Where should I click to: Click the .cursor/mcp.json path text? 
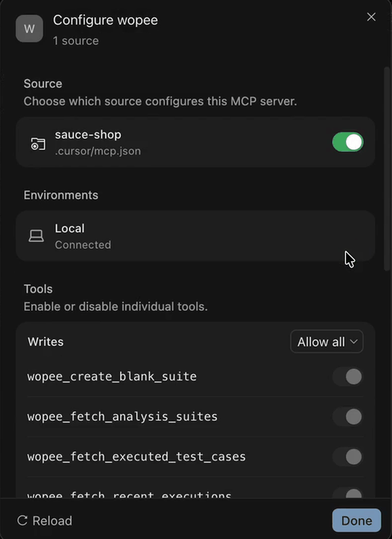click(x=98, y=151)
